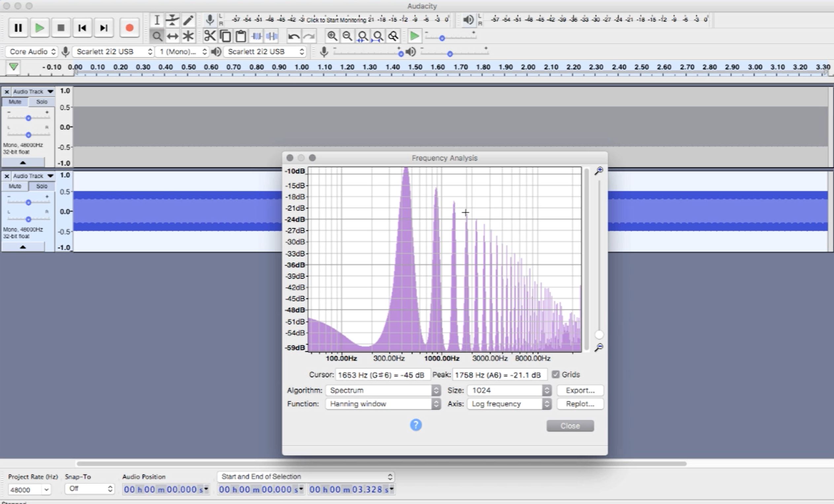834x504 pixels.
Task: Select the Selection tool
Action: pos(157,20)
